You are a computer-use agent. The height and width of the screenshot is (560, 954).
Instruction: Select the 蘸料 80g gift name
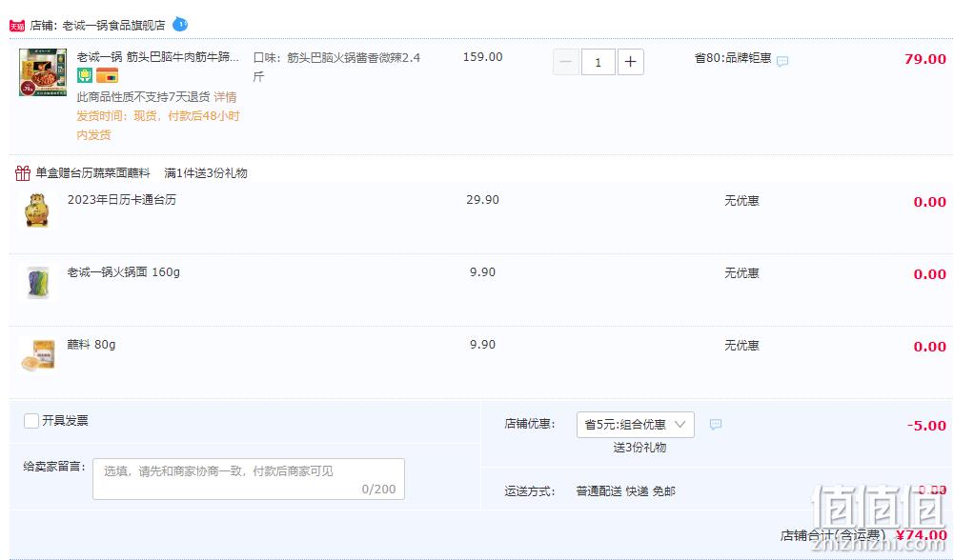point(91,345)
